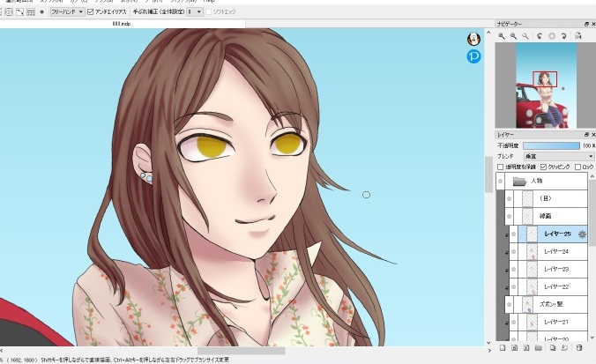Float the Navigator panel with its undock icon
This screenshot has width=596, height=364.
point(586,24)
